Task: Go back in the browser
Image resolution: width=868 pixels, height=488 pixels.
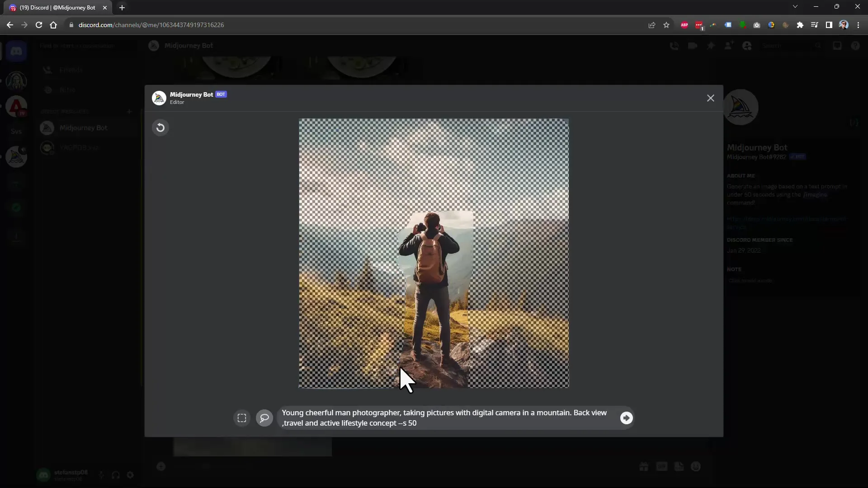Action: [10, 25]
